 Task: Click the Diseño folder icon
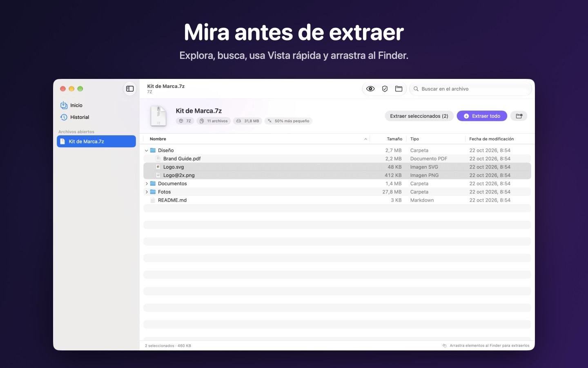click(x=153, y=150)
